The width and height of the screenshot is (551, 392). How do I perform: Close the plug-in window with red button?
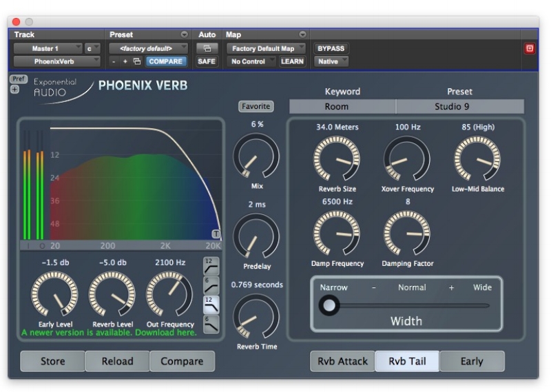pyautogui.click(x=16, y=22)
